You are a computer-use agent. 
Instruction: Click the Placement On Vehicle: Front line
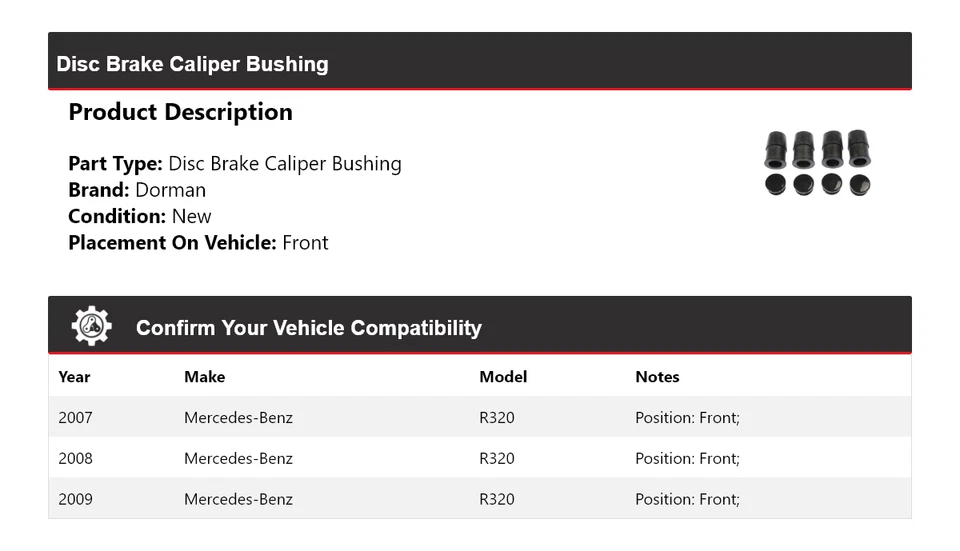(x=198, y=242)
